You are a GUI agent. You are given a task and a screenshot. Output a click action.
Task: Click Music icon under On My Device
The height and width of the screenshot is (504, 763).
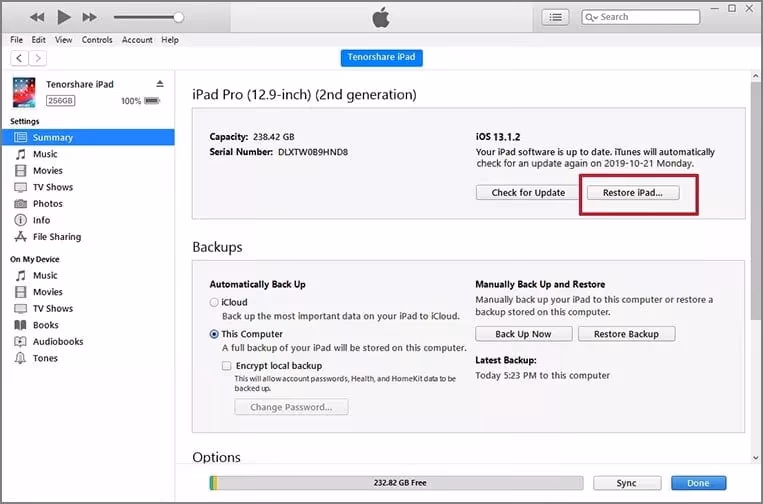[20, 275]
